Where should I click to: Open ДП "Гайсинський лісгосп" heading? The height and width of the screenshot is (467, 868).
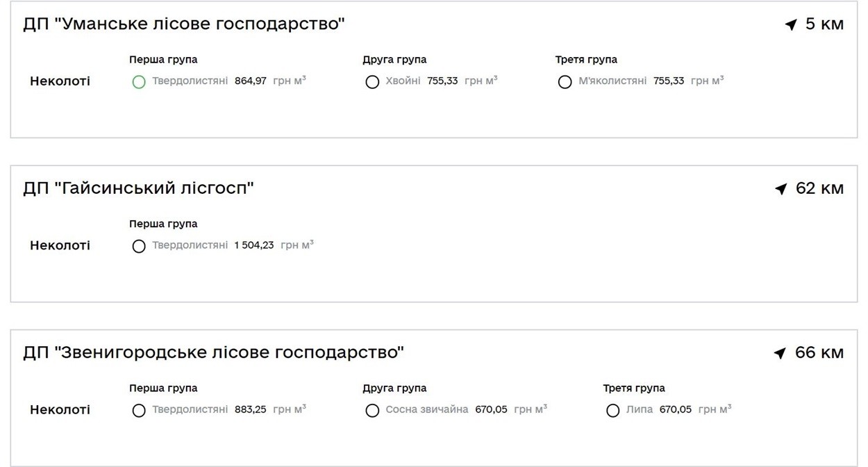coord(138,188)
